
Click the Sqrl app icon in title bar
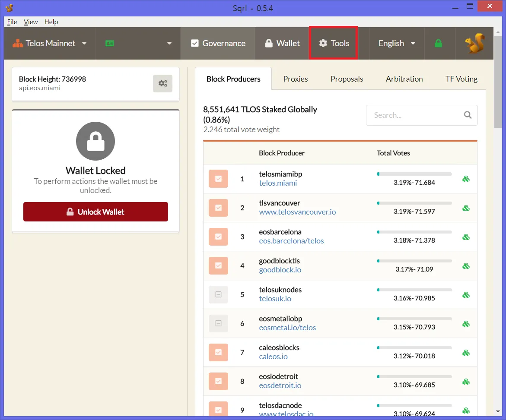point(10,8)
